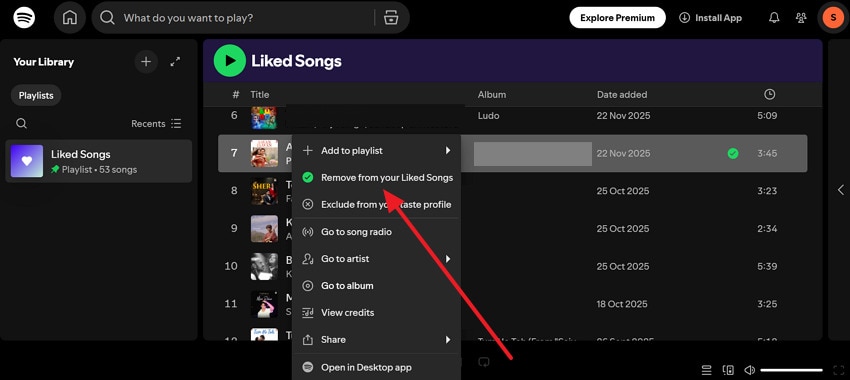The image size is (850, 380).
Task: Select Go to song radio
Action: click(376, 232)
